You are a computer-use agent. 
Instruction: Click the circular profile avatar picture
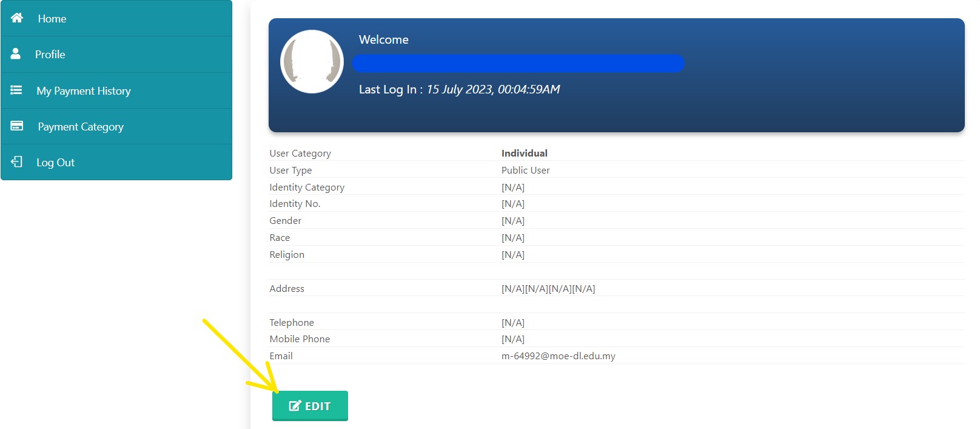click(x=312, y=62)
